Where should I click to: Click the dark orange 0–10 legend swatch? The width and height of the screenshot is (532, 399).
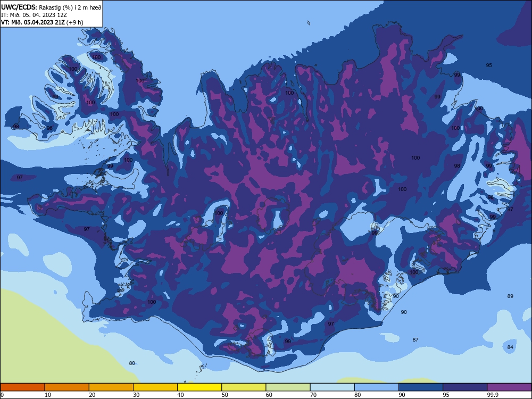(x=22, y=387)
